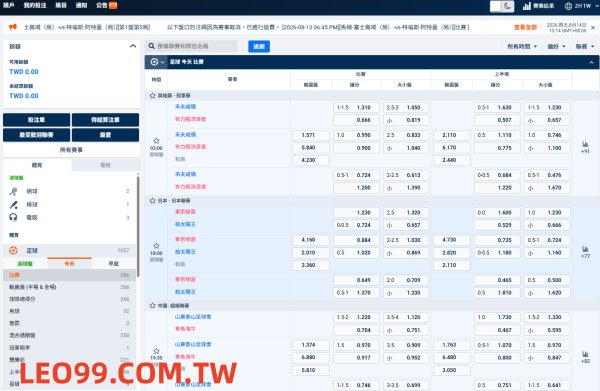Close the announcement banner with the X
Screen dimensions: 600x391
tap(593, 28)
